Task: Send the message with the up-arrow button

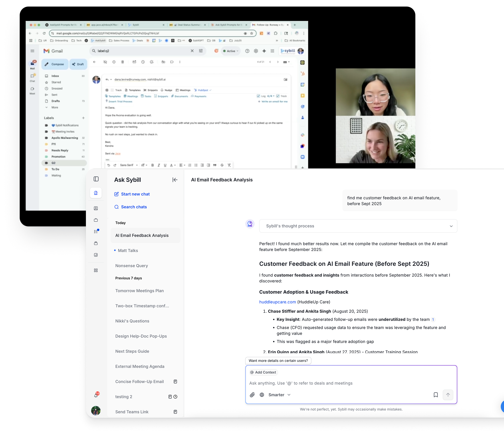Action: point(448,395)
